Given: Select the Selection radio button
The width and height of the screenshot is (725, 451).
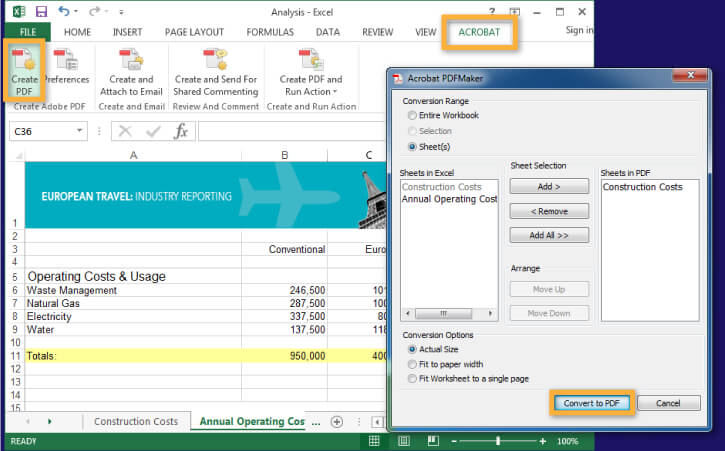Looking at the screenshot, I should tap(412, 131).
